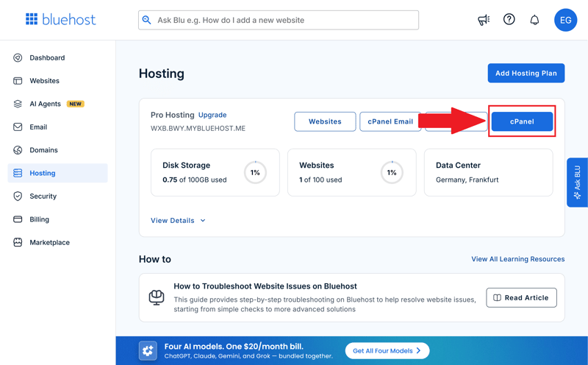The width and height of the screenshot is (588, 365).
Task: Click the Dashboard sidebar icon
Action: point(18,57)
